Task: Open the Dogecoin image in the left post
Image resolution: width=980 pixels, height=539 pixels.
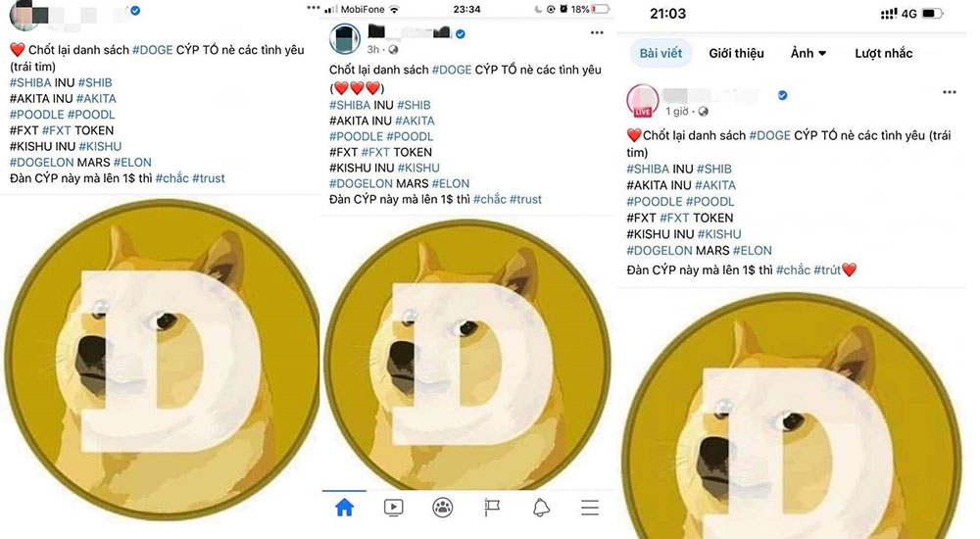Action: (162, 360)
